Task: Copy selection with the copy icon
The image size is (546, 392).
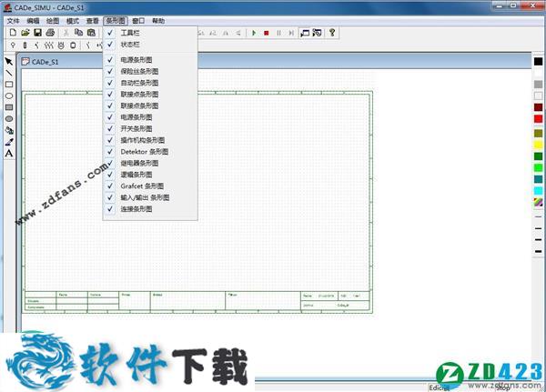Action: point(78,33)
